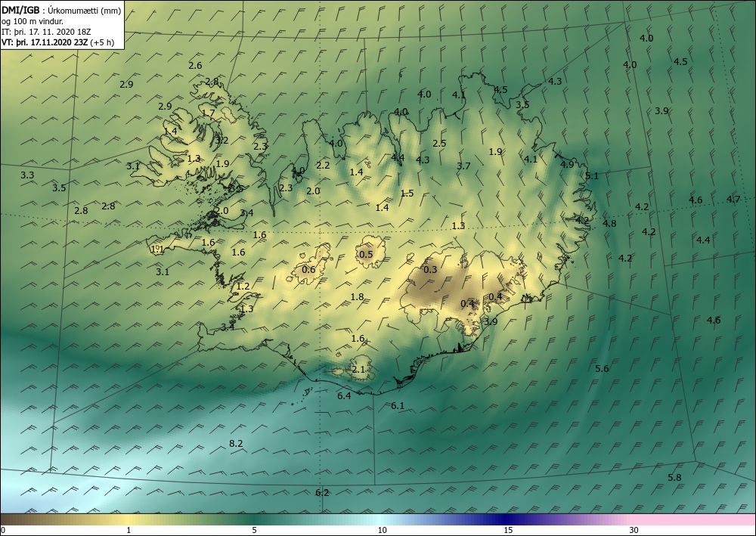This screenshot has height=536, width=756.
Task: Click the 1.5 value in central north Iceland
Action: [x=407, y=194]
